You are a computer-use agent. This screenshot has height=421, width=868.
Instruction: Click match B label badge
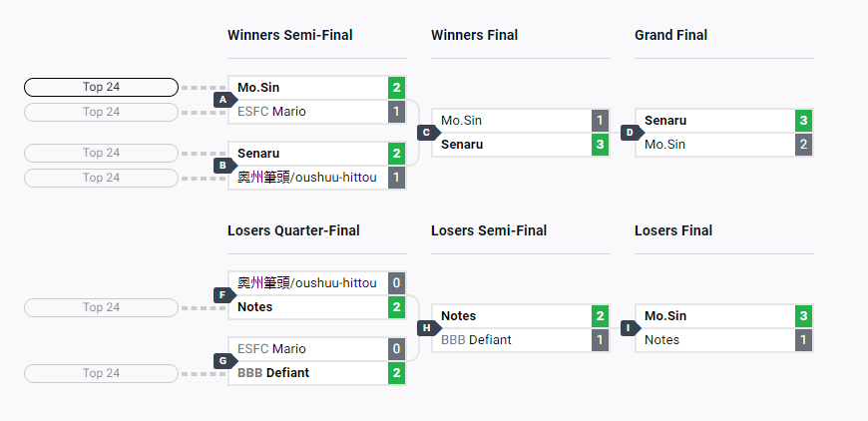[223, 166]
